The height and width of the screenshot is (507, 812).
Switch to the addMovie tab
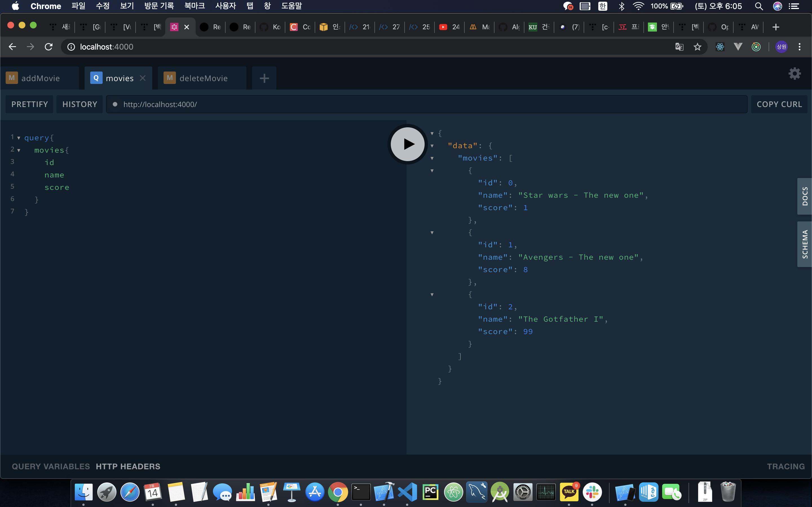(40, 78)
